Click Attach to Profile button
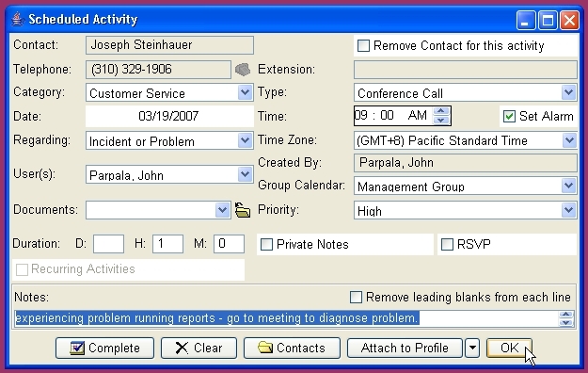The height and width of the screenshot is (373, 588). tap(405, 349)
